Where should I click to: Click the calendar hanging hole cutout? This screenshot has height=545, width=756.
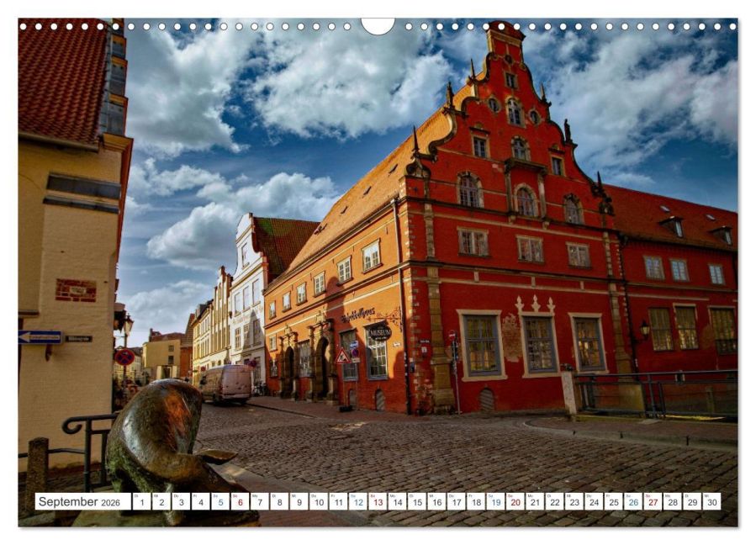click(x=378, y=26)
